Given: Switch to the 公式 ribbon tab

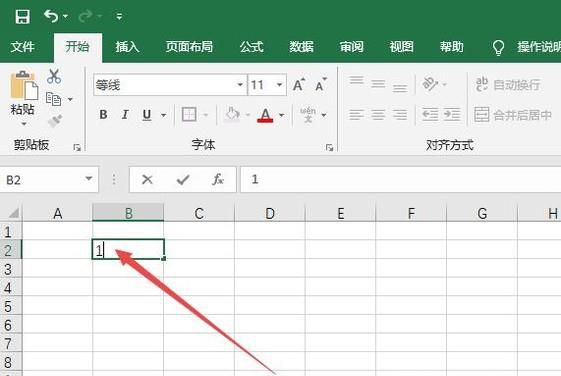Looking at the screenshot, I should [x=252, y=47].
